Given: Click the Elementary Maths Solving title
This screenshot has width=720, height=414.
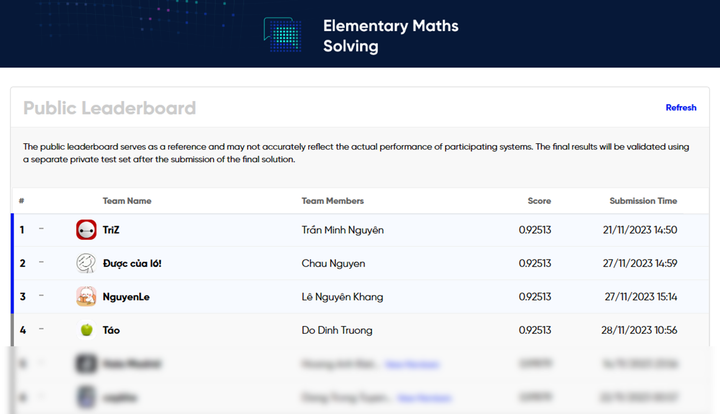Looking at the screenshot, I should click(390, 36).
